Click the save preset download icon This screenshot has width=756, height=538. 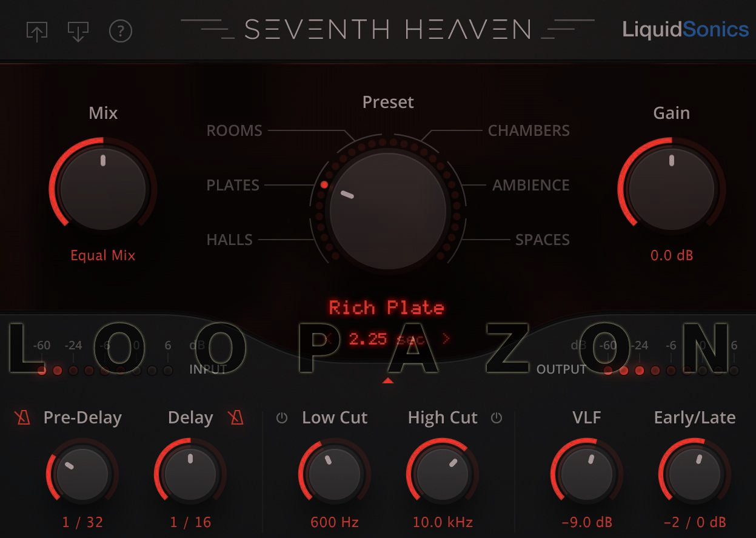pos(78,31)
